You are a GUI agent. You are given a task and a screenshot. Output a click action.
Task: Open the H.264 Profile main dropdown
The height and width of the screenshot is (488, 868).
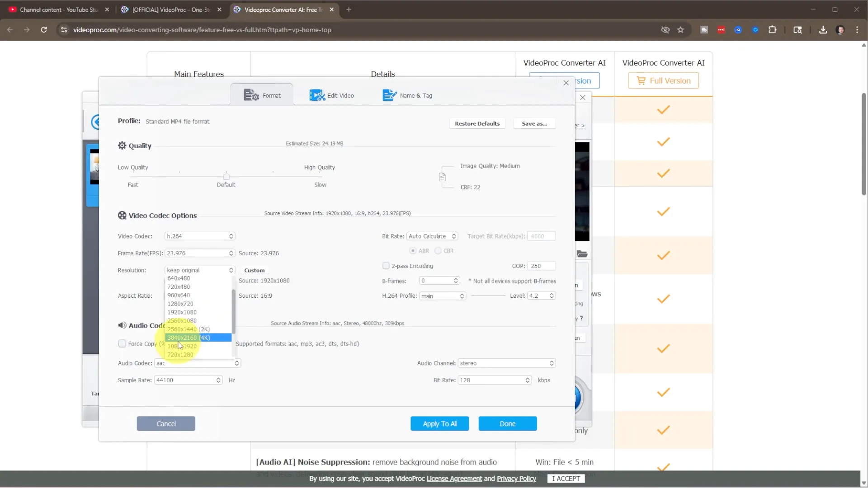coord(443,296)
